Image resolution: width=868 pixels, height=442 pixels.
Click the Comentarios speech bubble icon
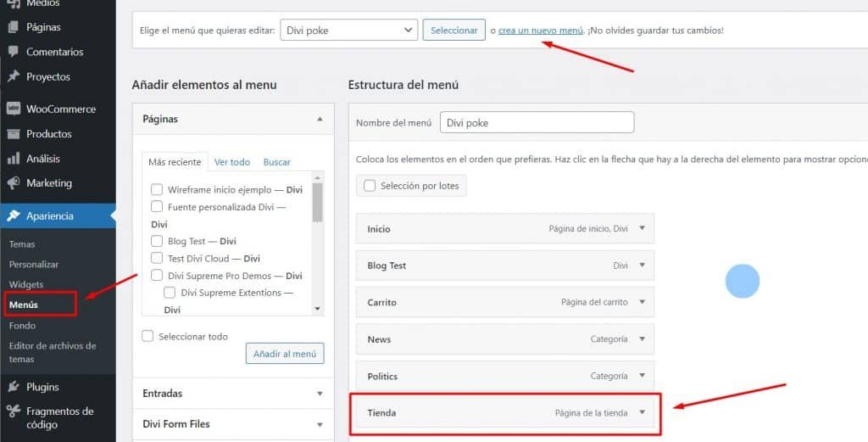[x=14, y=52]
